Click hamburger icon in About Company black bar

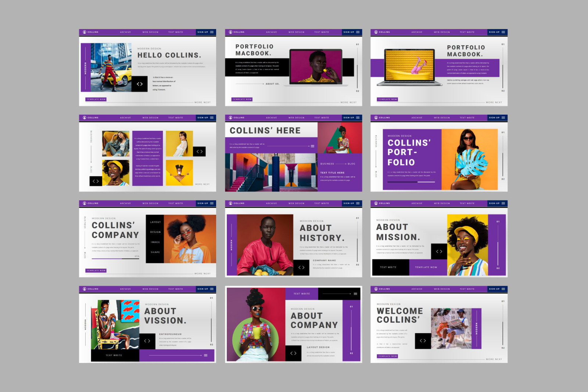(x=355, y=294)
